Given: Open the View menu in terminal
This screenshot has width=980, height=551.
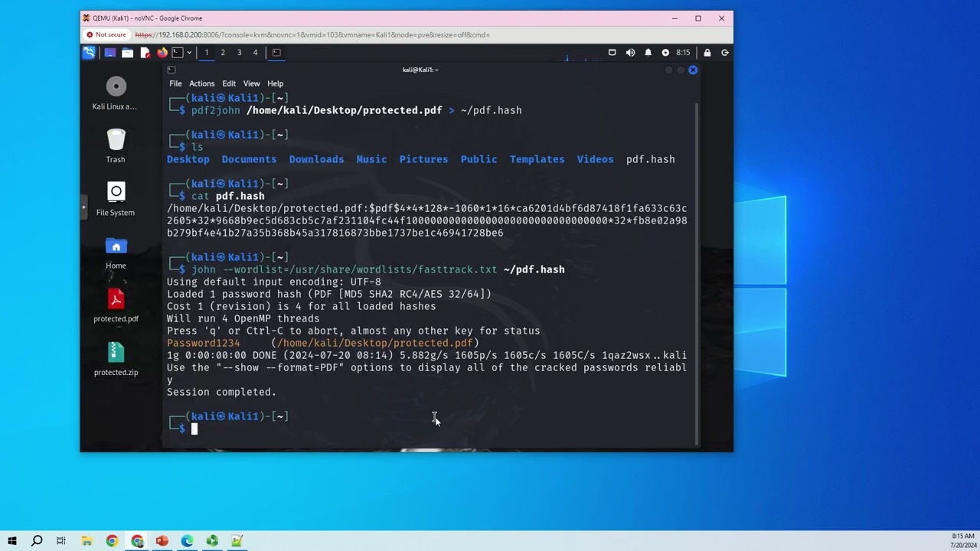Looking at the screenshot, I should click(251, 83).
